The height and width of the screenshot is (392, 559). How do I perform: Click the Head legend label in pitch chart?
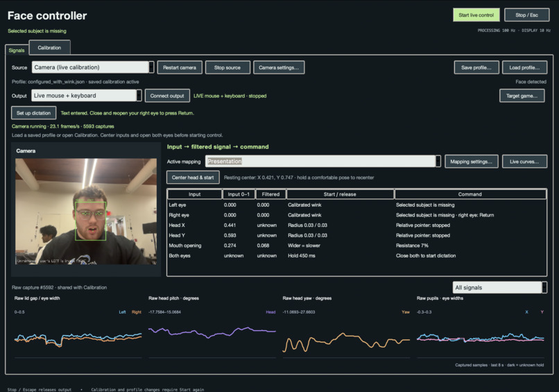[x=270, y=312]
